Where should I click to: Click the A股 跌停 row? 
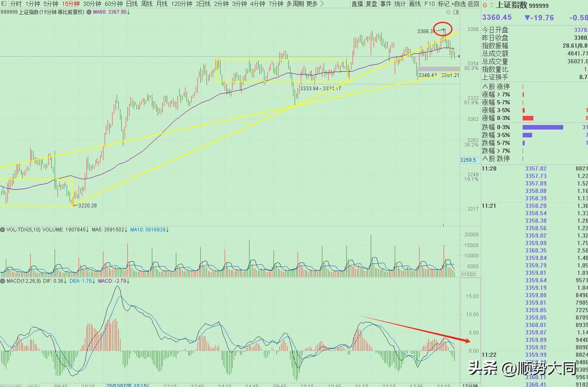535,159
